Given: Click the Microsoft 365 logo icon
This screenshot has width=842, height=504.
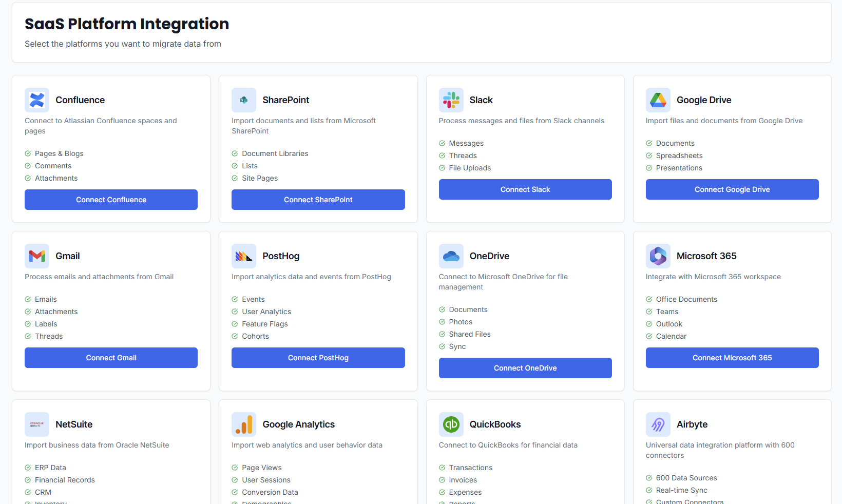Looking at the screenshot, I should point(658,256).
